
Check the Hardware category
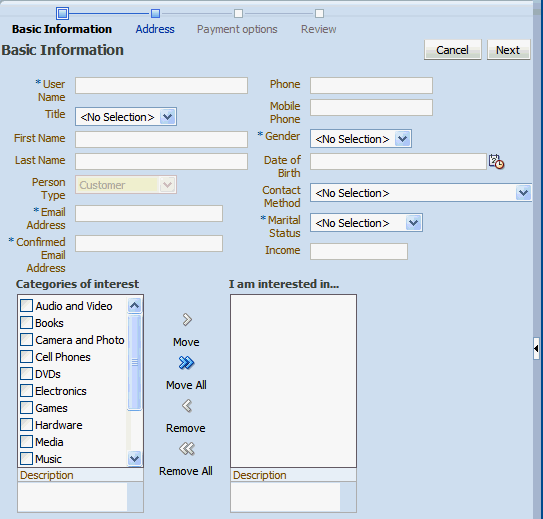point(26,424)
